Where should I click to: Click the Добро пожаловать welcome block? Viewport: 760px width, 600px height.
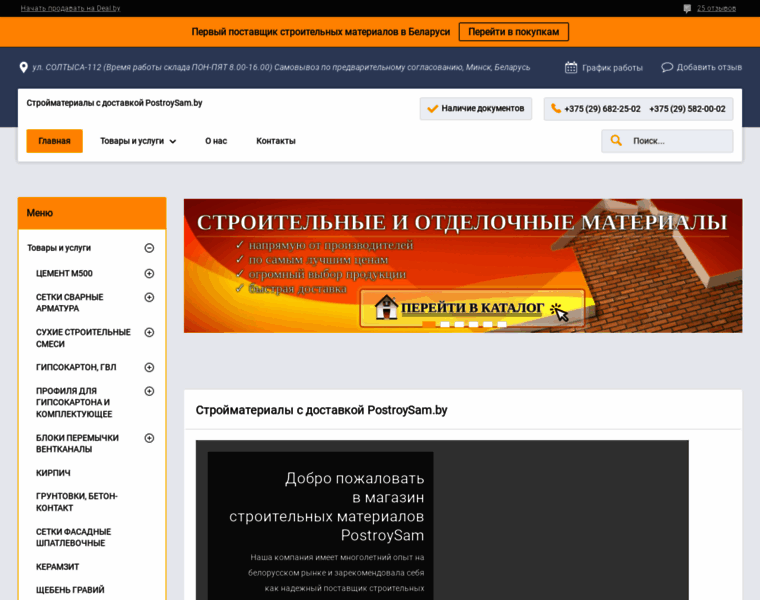click(x=320, y=526)
